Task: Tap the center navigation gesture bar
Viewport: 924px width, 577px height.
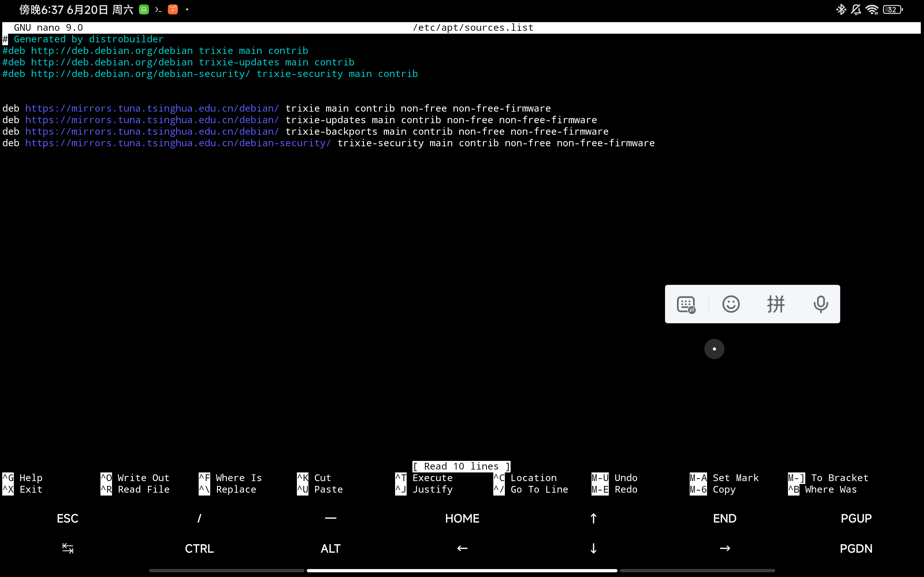Action: coord(462,571)
